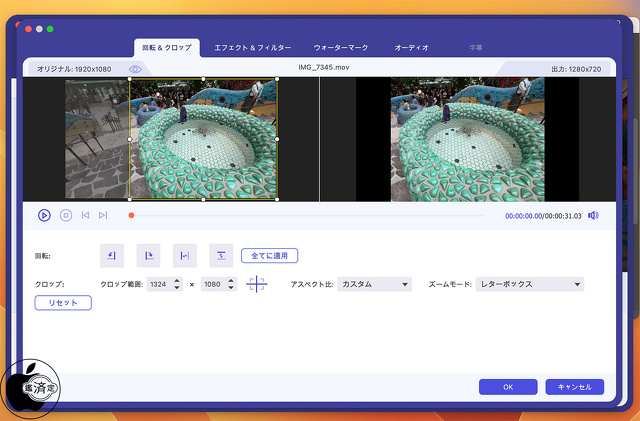Toggle original preview with the eye icon
Viewport: 640px width, 421px height.
click(x=135, y=69)
